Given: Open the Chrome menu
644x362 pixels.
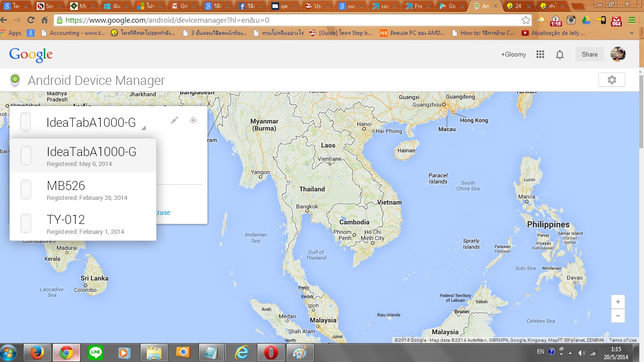Looking at the screenshot, I should coord(632,20).
